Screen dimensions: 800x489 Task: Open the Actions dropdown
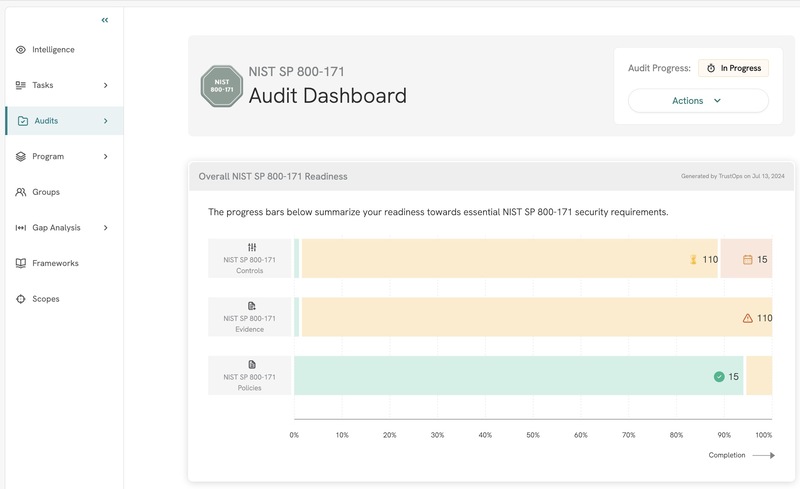(698, 101)
